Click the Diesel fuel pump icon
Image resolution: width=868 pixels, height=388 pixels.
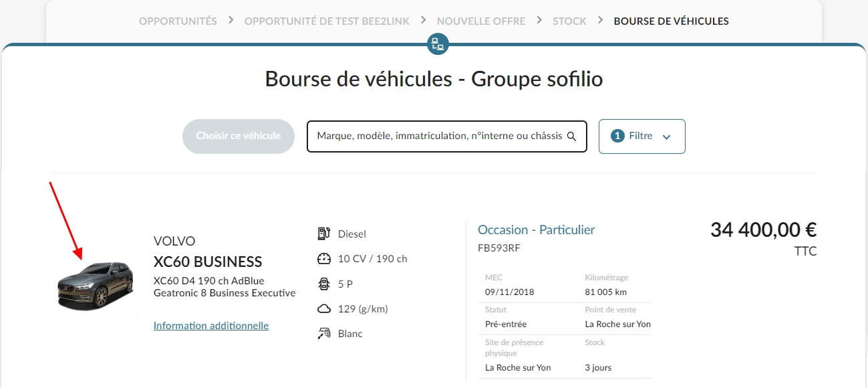(x=324, y=233)
